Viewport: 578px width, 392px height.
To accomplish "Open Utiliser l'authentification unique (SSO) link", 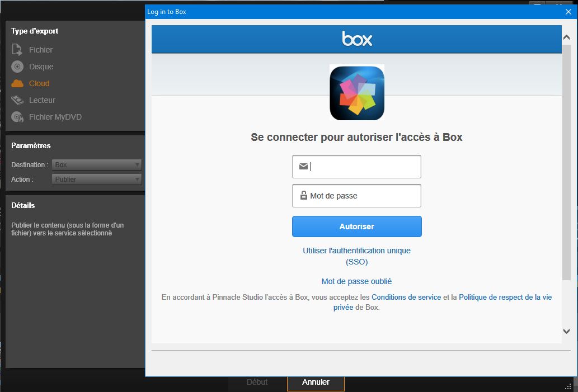I will pyautogui.click(x=356, y=256).
